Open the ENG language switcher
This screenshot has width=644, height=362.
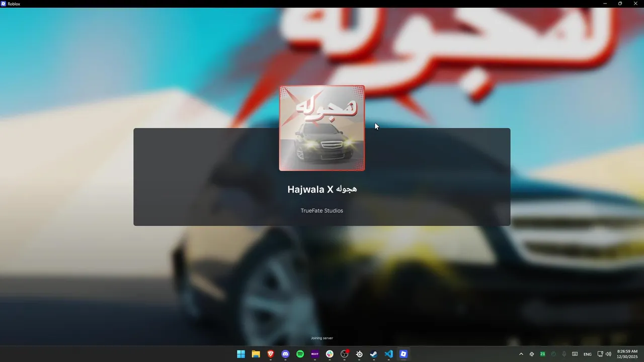pyautogui.click(x=587, y=354)
